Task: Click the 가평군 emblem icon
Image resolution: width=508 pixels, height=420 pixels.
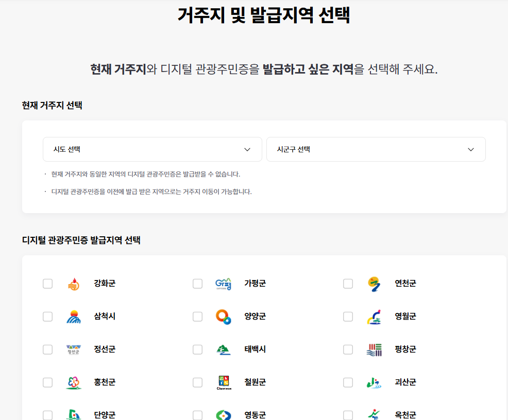Action: (224, 284)
